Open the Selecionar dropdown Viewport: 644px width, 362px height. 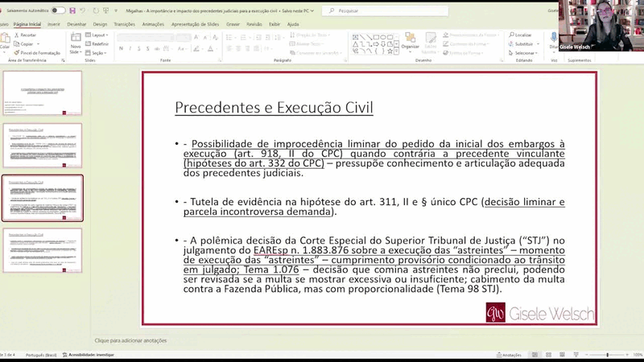pyautogui.click(x=522, y=52)
